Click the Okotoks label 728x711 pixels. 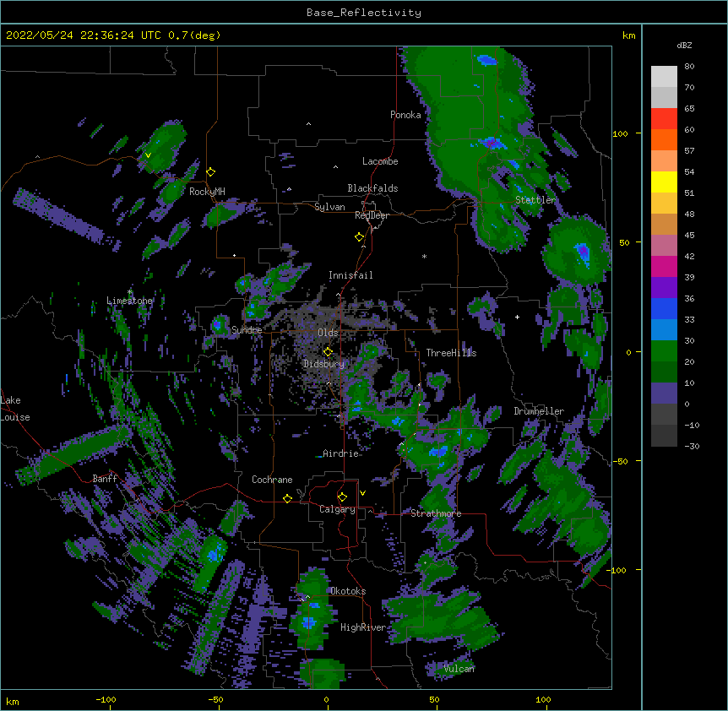[x=348, y=591]
